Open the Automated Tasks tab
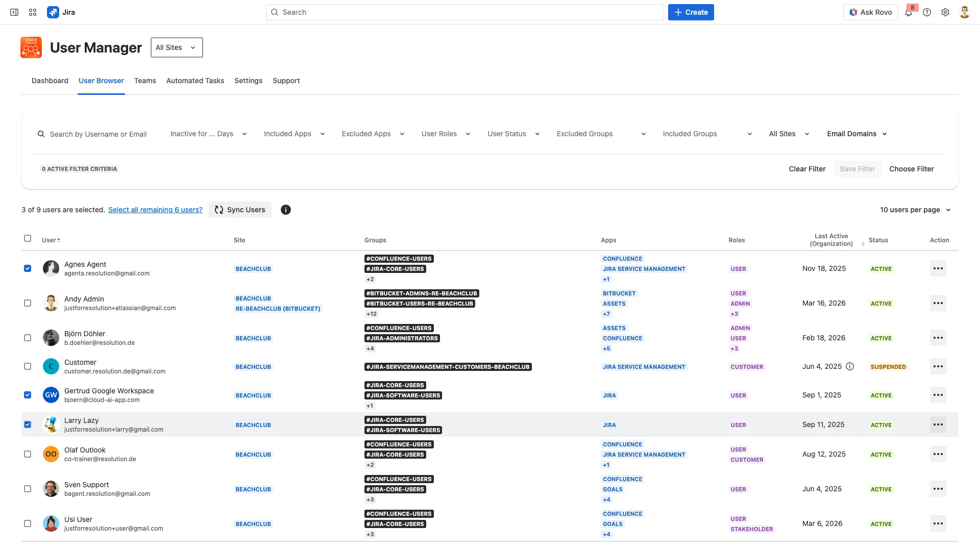980x551 pixels. (x=195, y=81)
